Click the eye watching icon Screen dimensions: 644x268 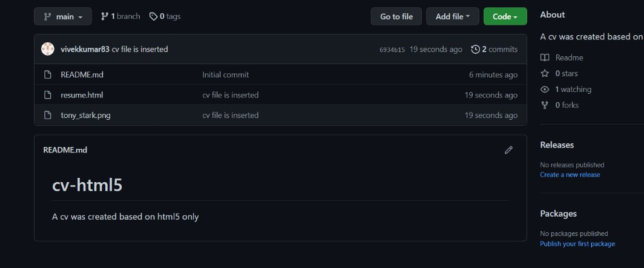(545, 90)
